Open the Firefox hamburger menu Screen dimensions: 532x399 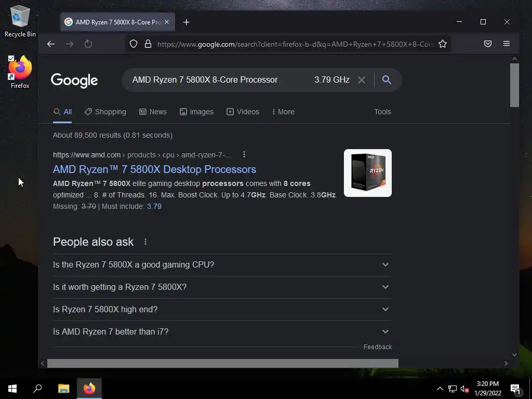point(507,44)
